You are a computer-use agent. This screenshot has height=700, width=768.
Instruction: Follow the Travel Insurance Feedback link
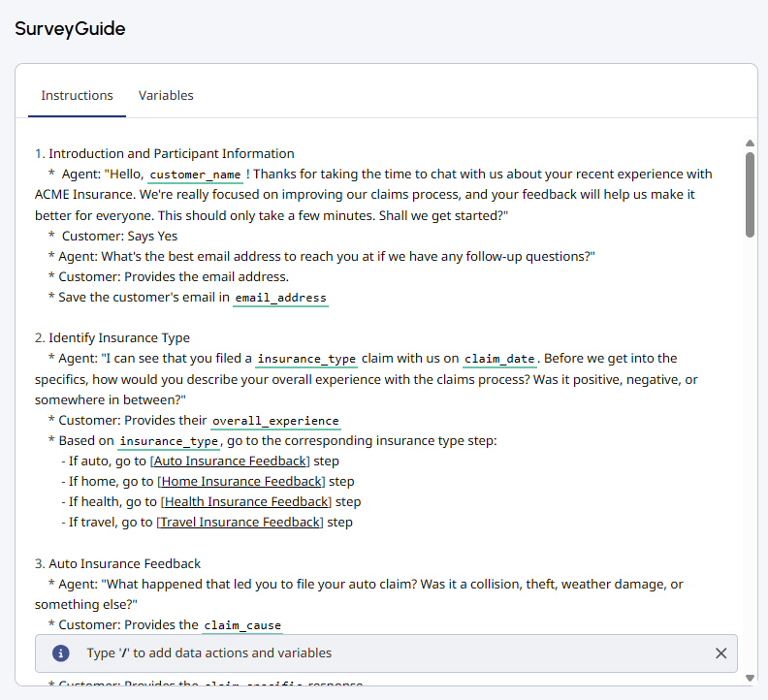[240, 523]
